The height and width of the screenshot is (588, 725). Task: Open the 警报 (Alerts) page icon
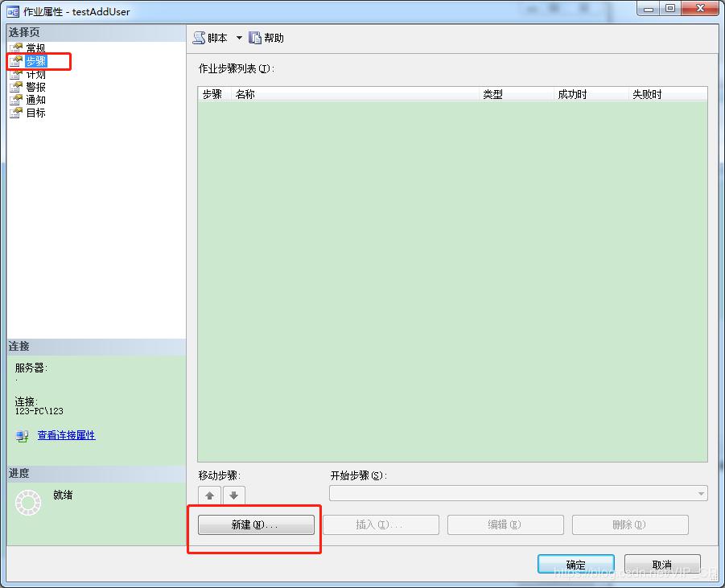[19, 86]
